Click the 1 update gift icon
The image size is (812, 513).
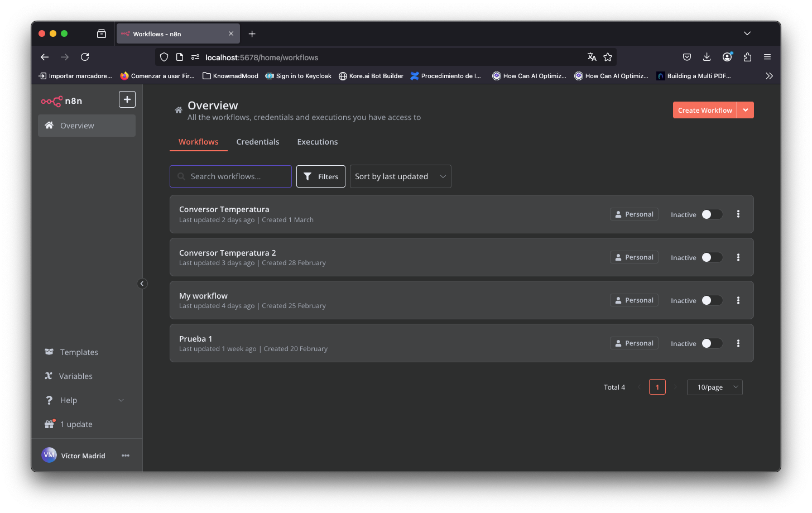[50, 424]
